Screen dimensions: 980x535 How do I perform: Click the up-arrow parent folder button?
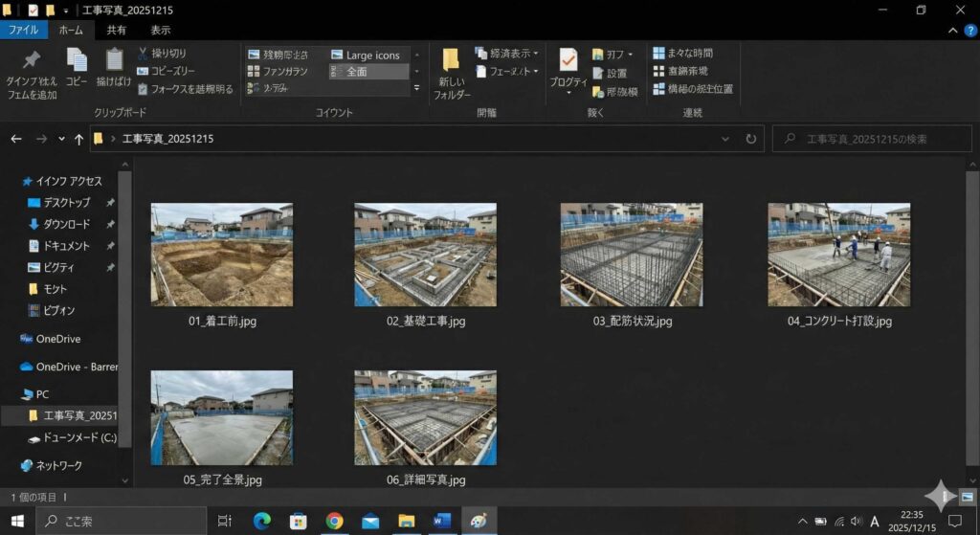(78, 139)
